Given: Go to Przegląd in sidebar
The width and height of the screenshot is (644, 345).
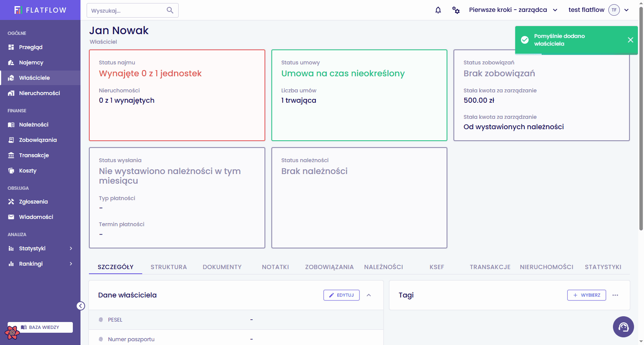Looking at the screenshot, I should click(40, 47).
